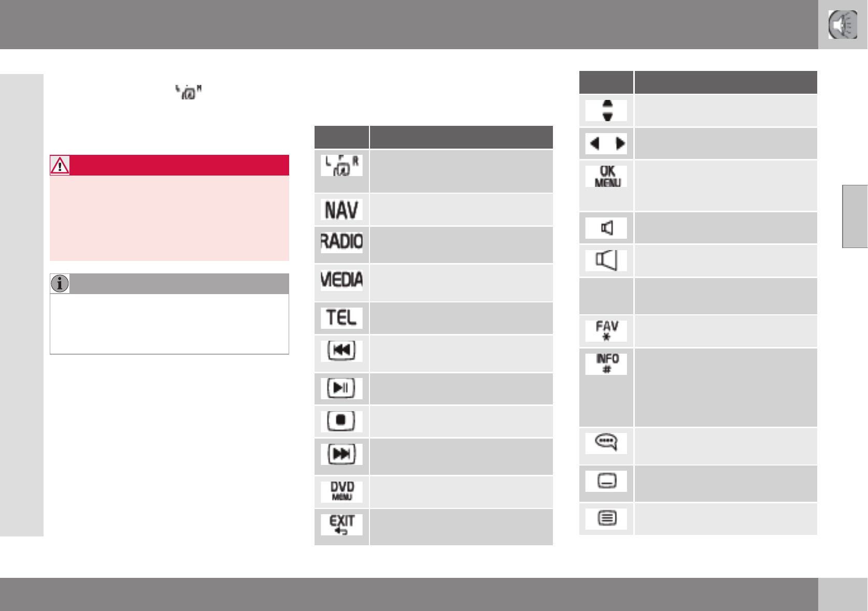Click the MEDIA icon
This screenshot has height=611, width=868.
(x=341, y=280)
